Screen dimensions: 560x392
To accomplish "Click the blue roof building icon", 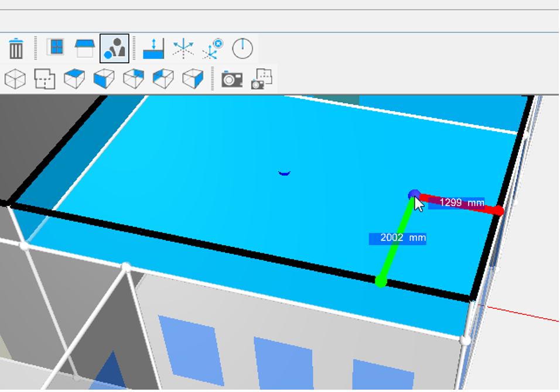I will pos(84,48).
